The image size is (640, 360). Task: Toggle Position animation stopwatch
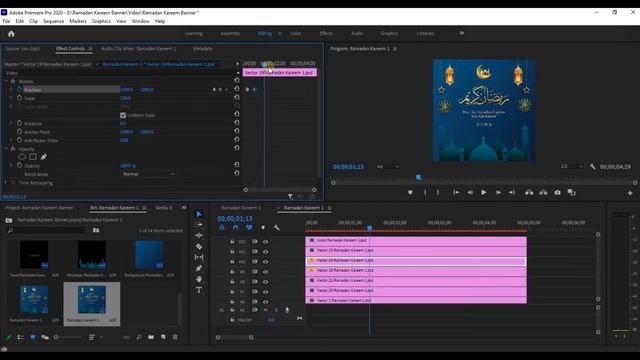pyautogui.click(x=20, y=89)
